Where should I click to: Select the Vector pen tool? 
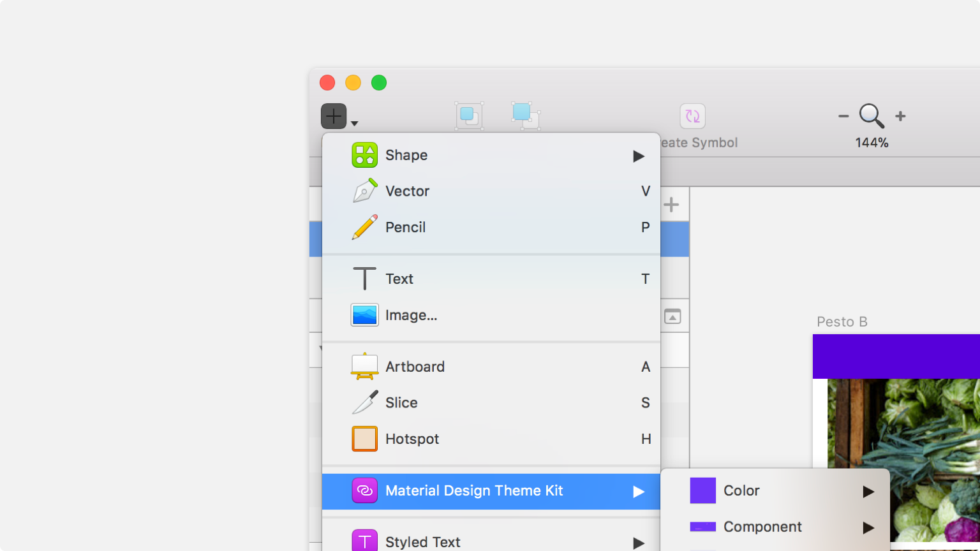click(x=406, y=191)
